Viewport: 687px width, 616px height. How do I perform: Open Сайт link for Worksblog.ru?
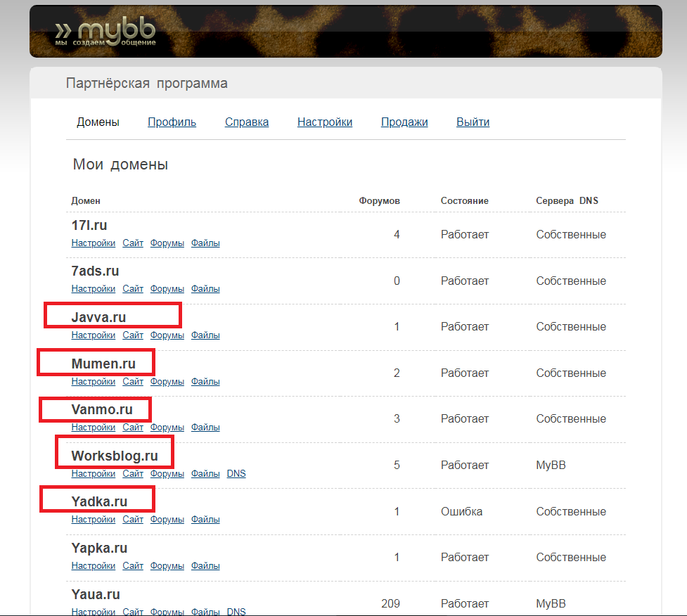pyautogui.click(x=133, y=474)
